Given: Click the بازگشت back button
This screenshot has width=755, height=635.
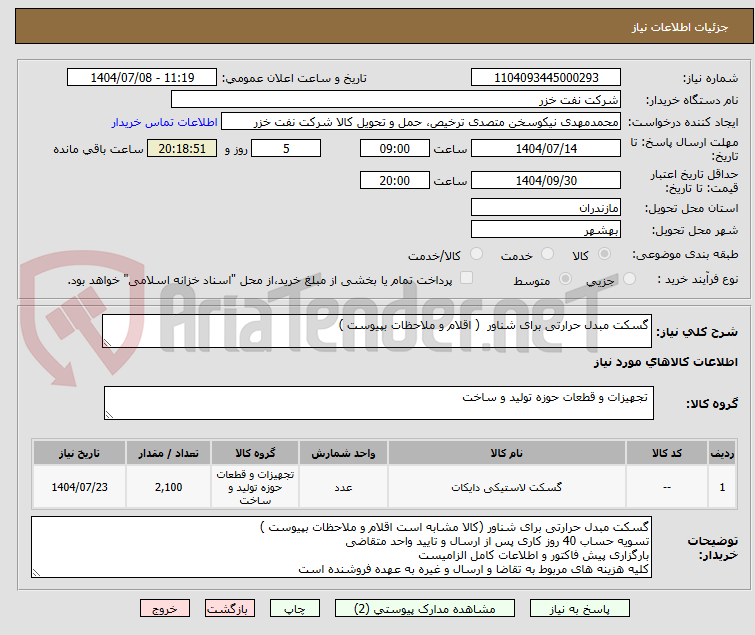Looking at the screenshot, I should point(230,609).
